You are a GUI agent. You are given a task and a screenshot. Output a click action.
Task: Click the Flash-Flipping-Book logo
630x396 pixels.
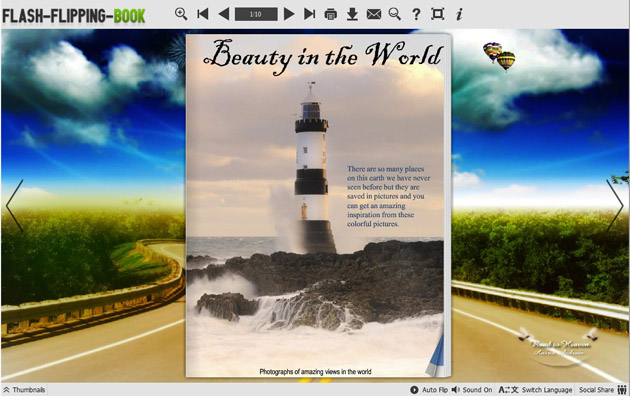(x=74, y=16)
